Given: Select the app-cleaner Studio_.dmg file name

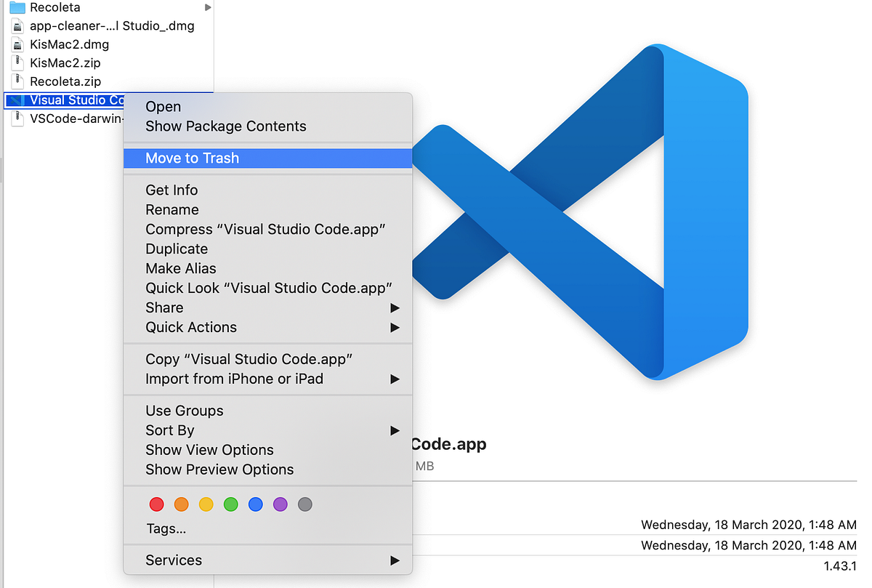Looking at the screenshot, I should 112,26.
